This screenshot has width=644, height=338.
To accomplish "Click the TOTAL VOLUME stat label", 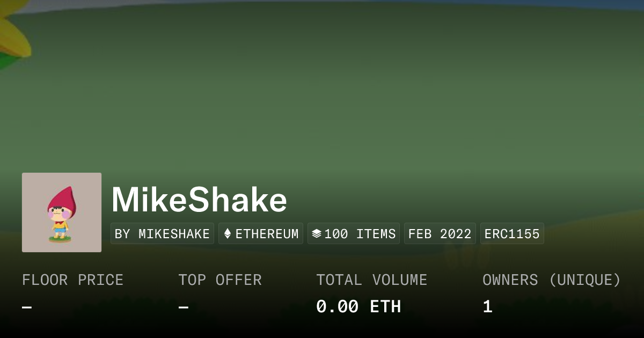I will [371, 280].
